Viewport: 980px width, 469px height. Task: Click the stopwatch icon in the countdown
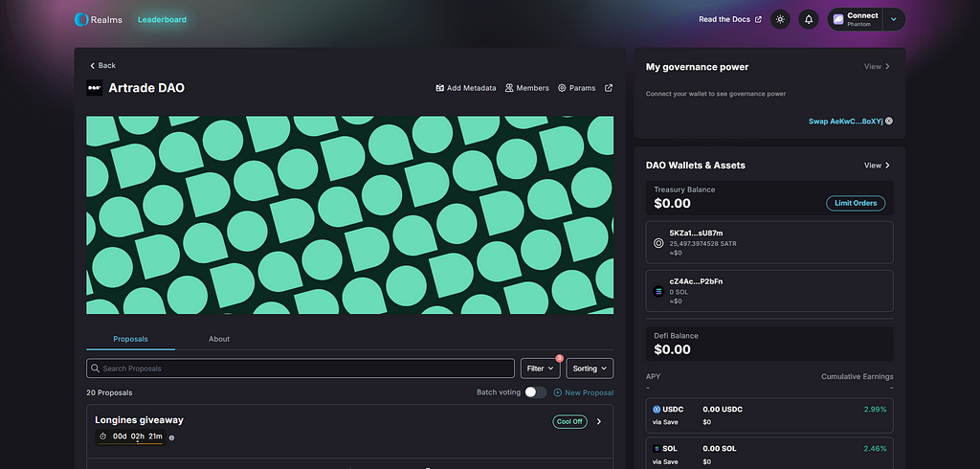click(x=103, y=436)
